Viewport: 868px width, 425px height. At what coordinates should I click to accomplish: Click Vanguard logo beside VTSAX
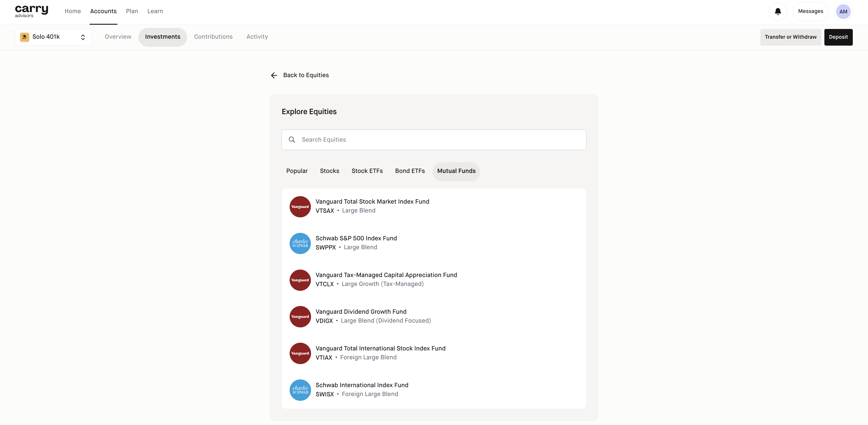point(300,206)
